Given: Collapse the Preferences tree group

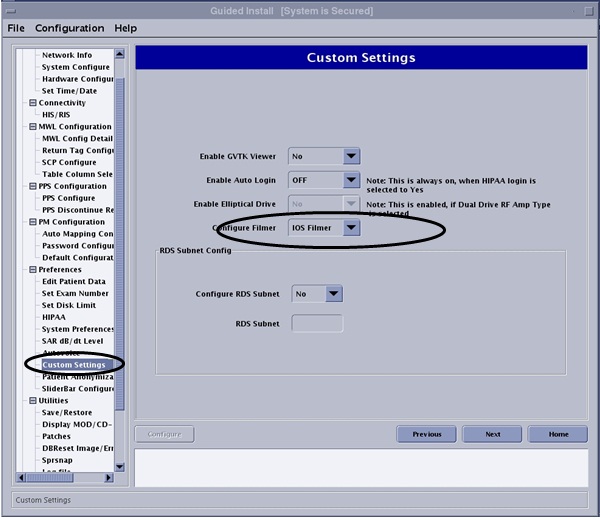Looking at the screenshot, I should 33,269.
